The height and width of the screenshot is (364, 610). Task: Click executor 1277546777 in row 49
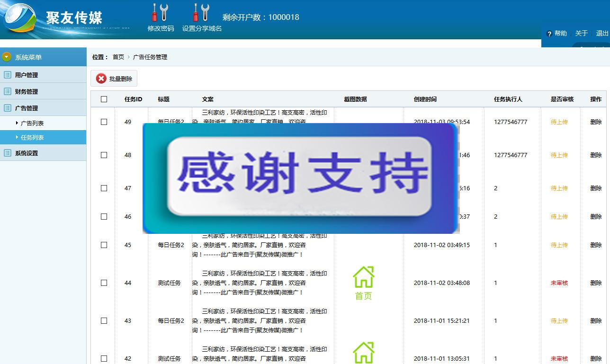coord(511,122)
